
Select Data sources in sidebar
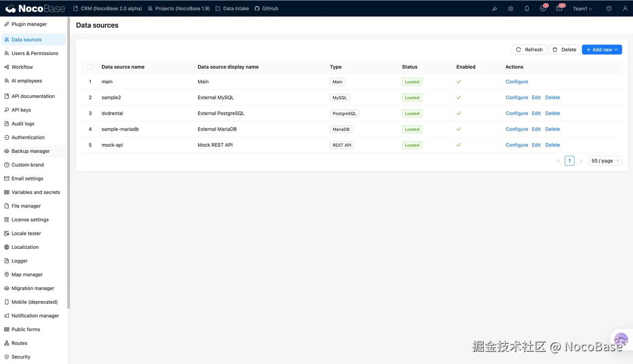point(34,40)
